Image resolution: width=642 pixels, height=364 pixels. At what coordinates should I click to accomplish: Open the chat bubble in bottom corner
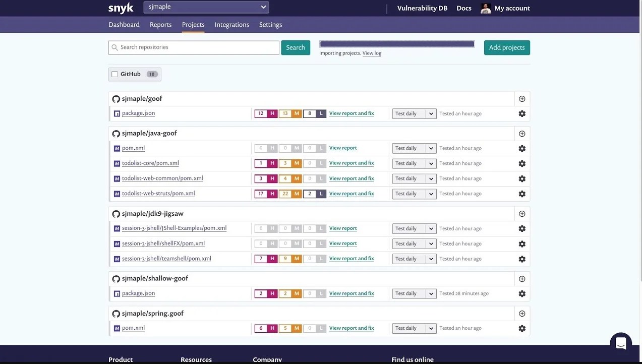pyautogui.click(x=620, y=342)
